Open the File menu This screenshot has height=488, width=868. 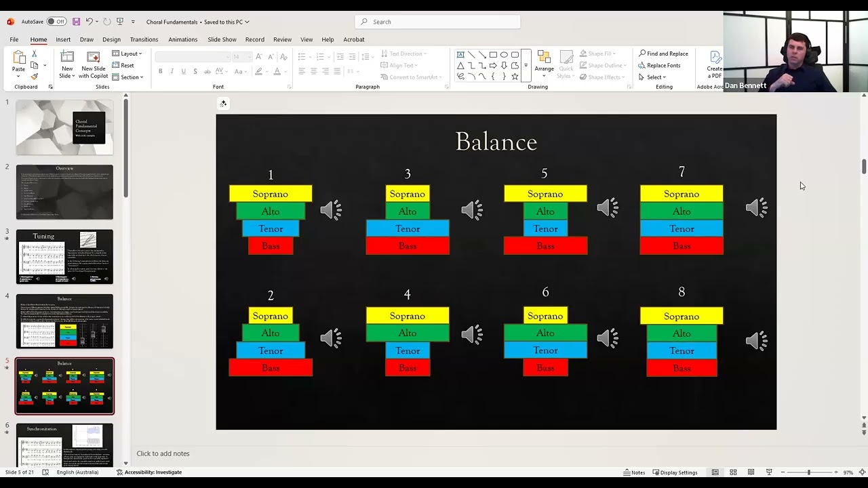[x=14, y=39]
